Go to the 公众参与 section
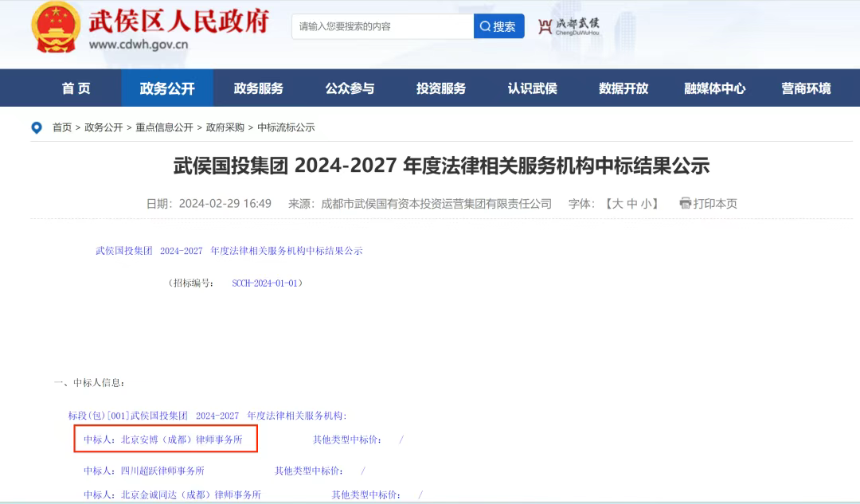Screen dimensions: 860x504 pyautogui.click(x=350, y=88)
